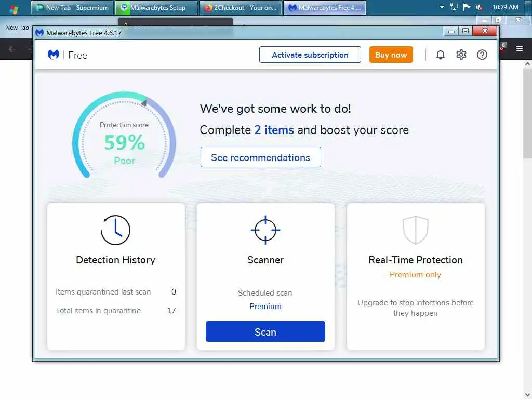
Task: Open Malwarebytes settings gear icon
Action: point(461,55)
